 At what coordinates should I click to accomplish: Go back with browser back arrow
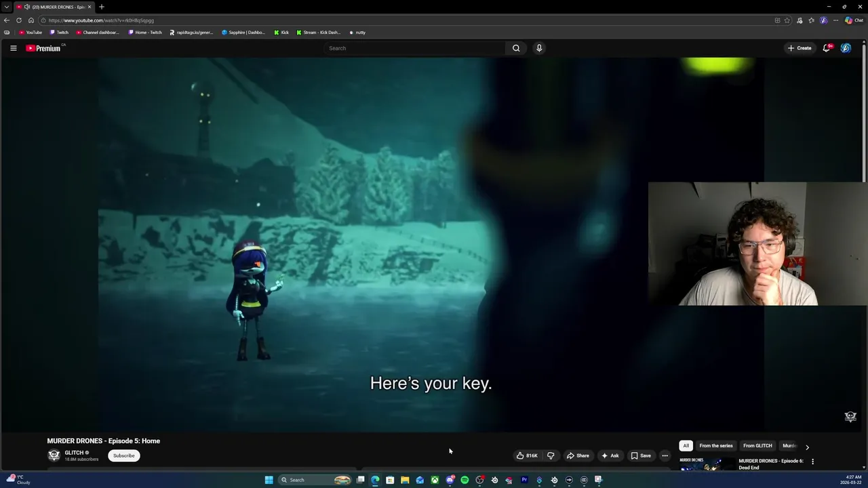pos(7,20)
